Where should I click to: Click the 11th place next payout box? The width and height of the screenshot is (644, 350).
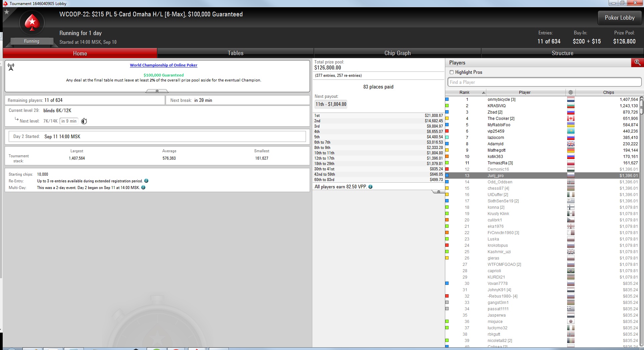pyautogui.click(x=331, y=104)
